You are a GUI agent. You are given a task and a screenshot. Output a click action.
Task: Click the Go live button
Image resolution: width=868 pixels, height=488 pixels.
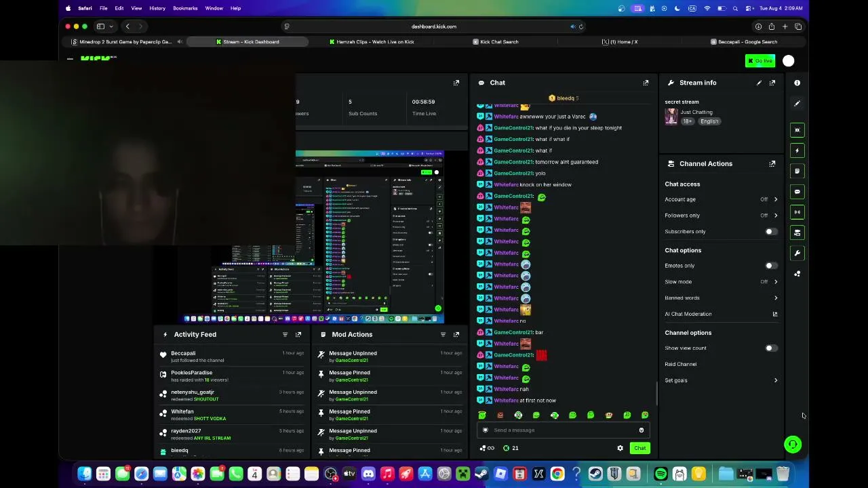point(759,61)
